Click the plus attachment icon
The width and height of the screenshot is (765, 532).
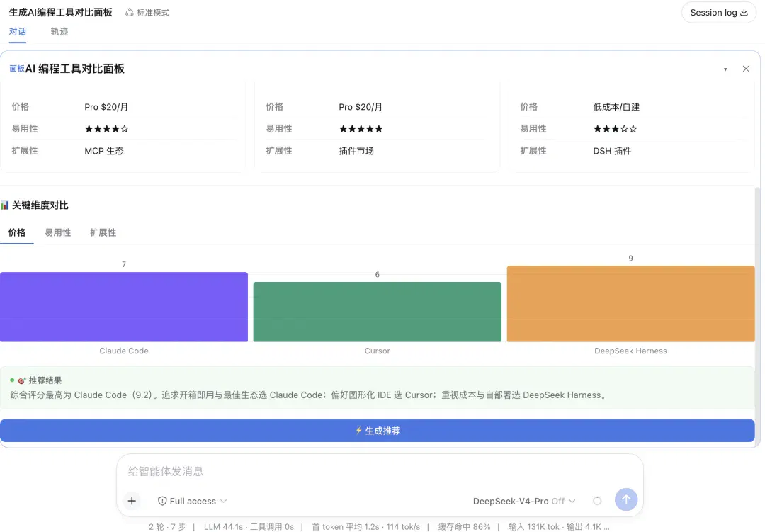point(132,501)
